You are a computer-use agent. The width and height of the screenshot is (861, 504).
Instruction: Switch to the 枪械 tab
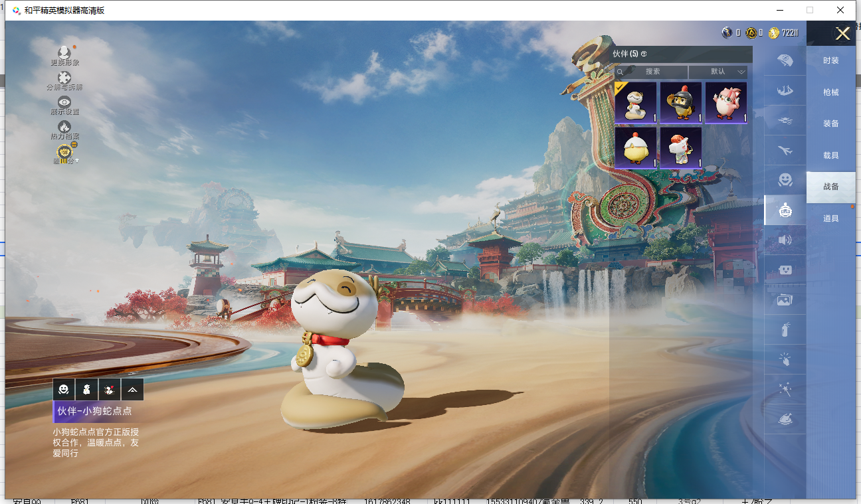coord(830,92)
